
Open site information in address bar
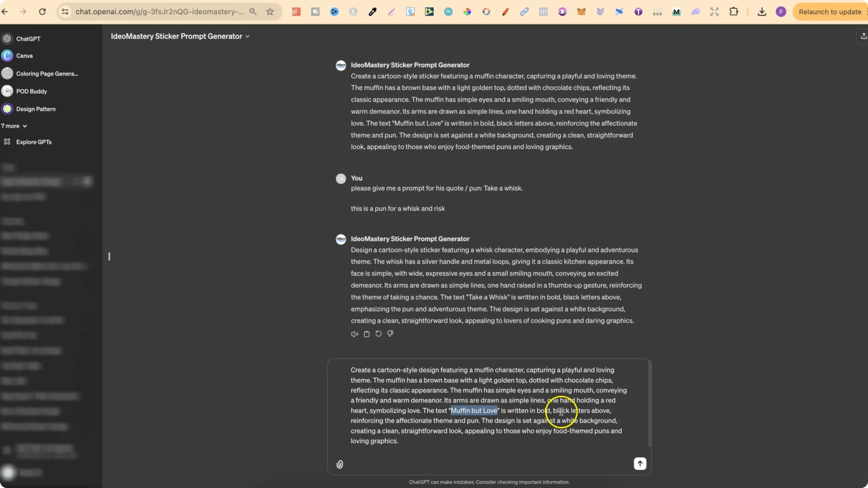[65, 12]
